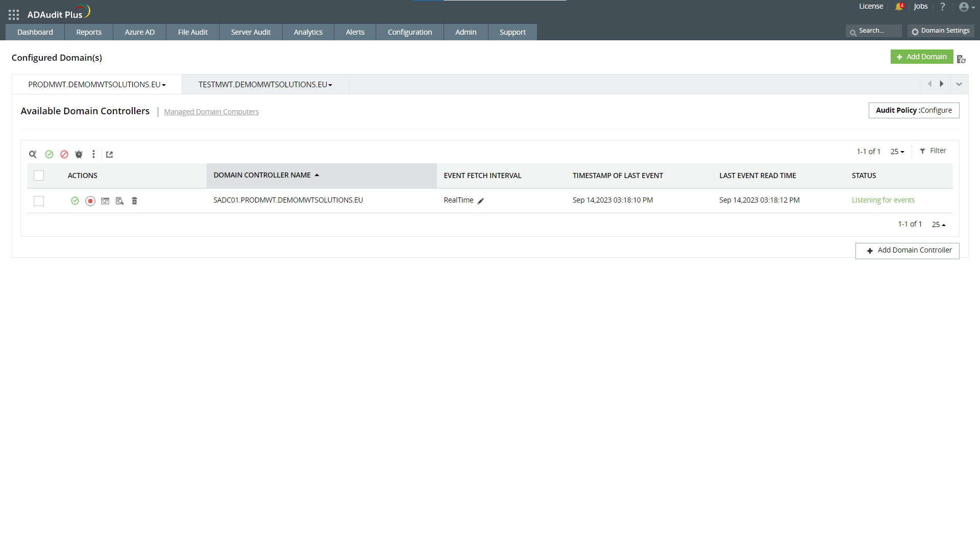Click the export icon beside the vertical dots
The height and width of the screenshot is (551, 980).
pyautogui.click(x=109, y=154)
